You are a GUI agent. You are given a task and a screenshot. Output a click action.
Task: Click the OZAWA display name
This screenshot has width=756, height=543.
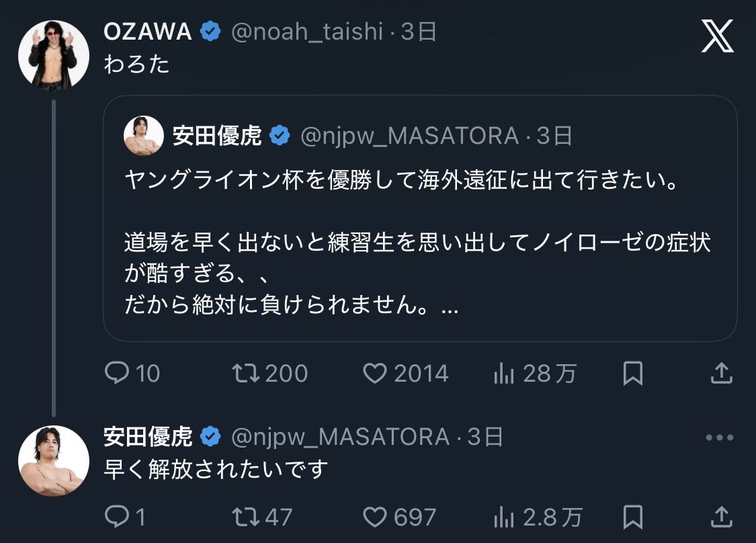148,32
